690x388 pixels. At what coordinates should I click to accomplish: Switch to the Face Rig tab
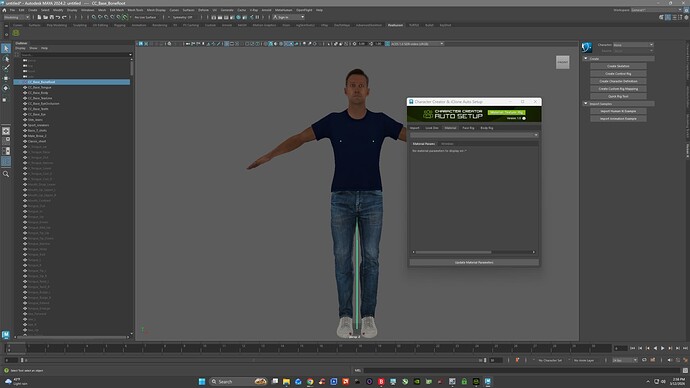coord(468,128)
